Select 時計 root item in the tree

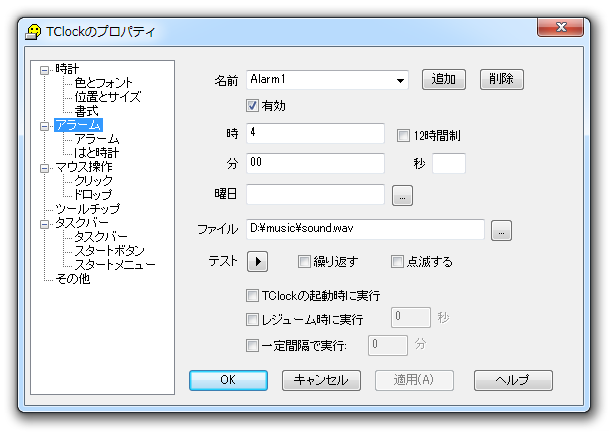(67, 69)
